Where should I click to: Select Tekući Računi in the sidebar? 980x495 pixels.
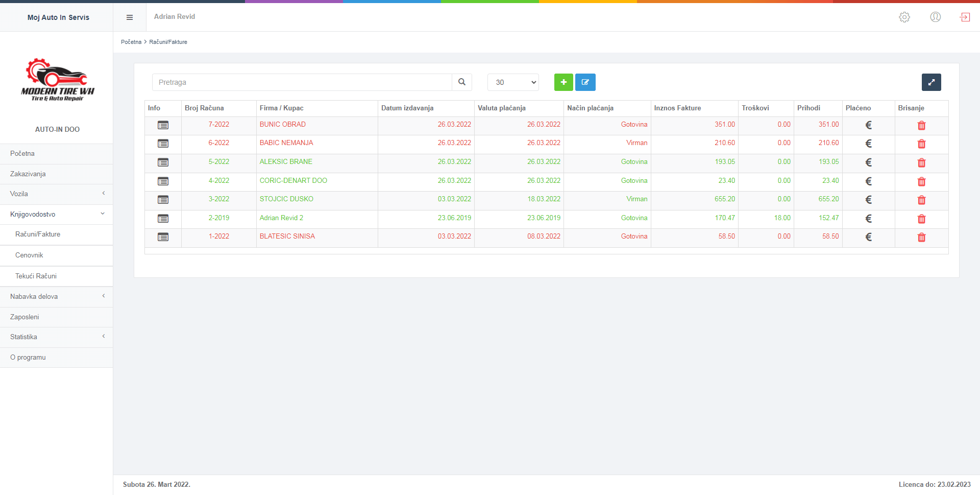pos(36,276)
